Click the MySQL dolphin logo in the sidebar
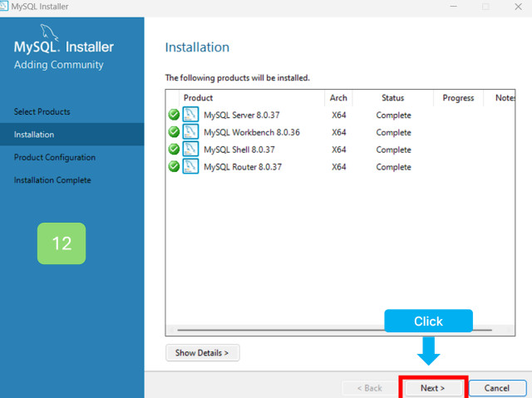 pyautogui.click(x=50, y=32)
